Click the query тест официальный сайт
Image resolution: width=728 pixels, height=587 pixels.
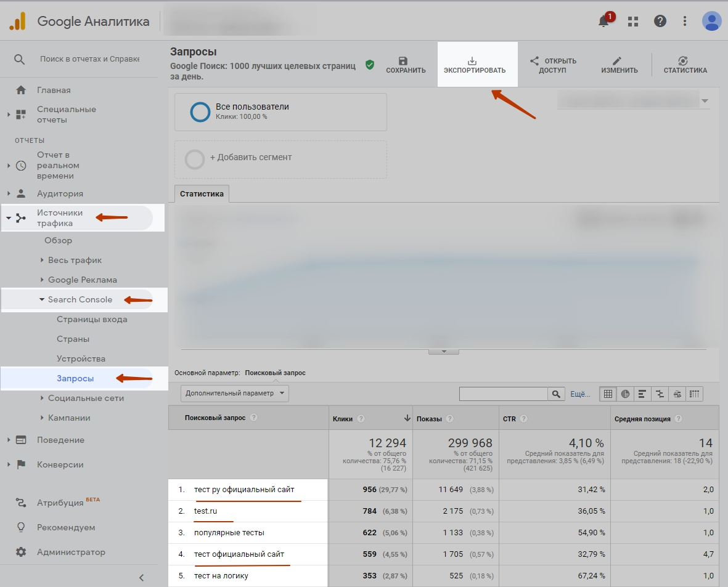click(x=239, y=554)
